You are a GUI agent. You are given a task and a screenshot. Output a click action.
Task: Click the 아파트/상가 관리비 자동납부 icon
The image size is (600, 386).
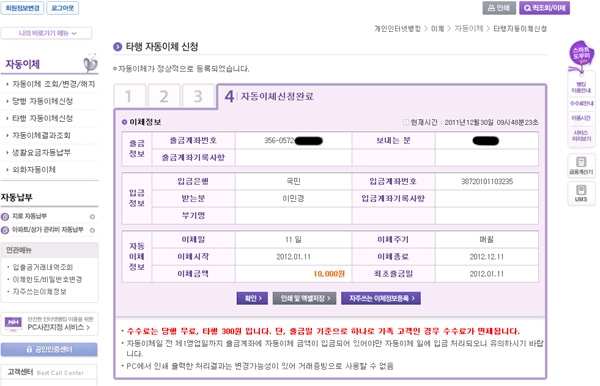(5, 230)
